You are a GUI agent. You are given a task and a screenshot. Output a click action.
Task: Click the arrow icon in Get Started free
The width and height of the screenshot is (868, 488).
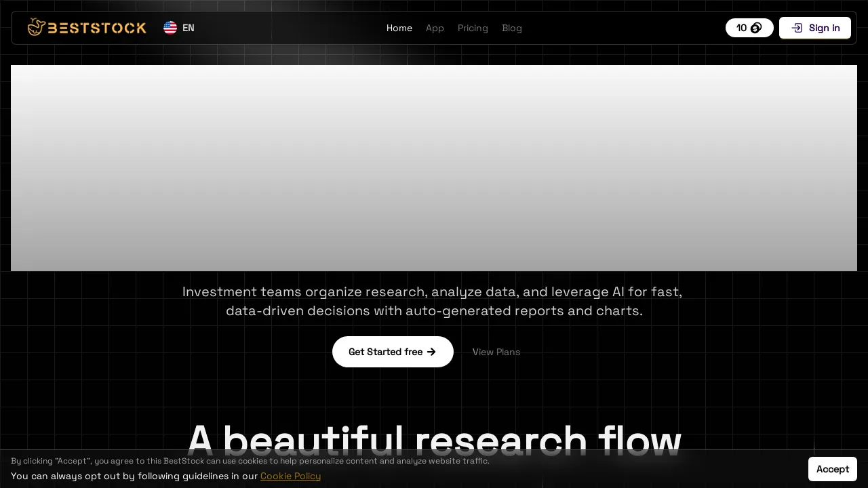click(x=431, y=352)
